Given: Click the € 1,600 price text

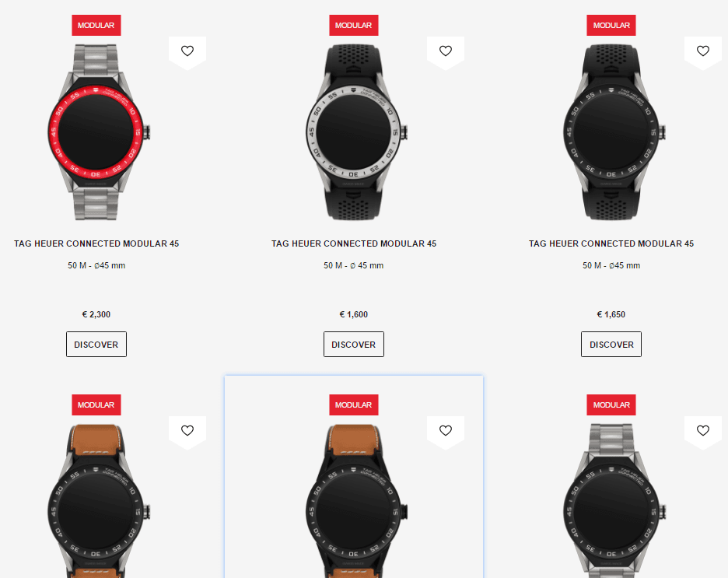Looking at the screenshot, I should pyautogui.click(x=354, y=314).
